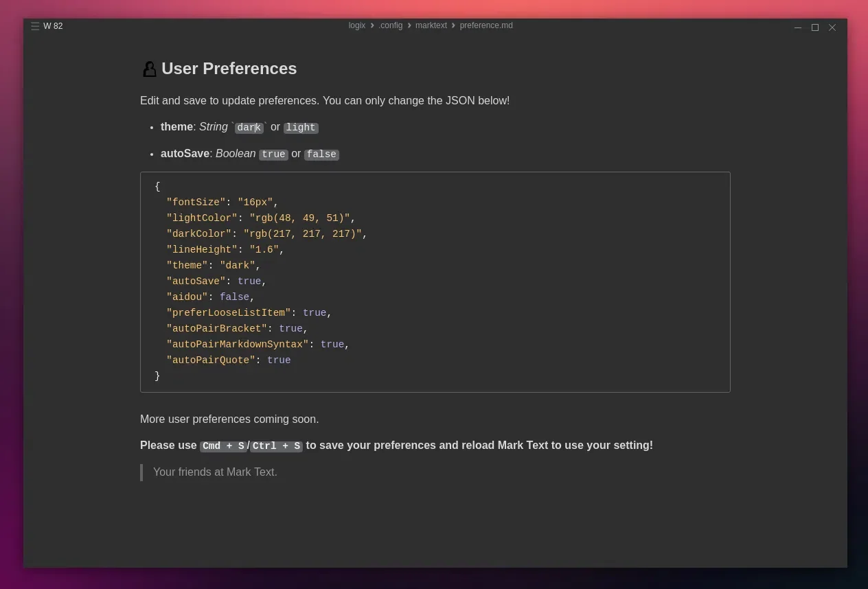Click the "autoSave" key in JSON block

click(x=196, y=281)
